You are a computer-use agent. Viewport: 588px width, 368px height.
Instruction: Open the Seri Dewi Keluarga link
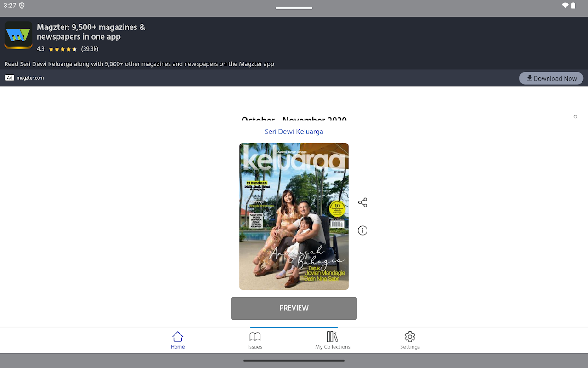click(294, 132)
